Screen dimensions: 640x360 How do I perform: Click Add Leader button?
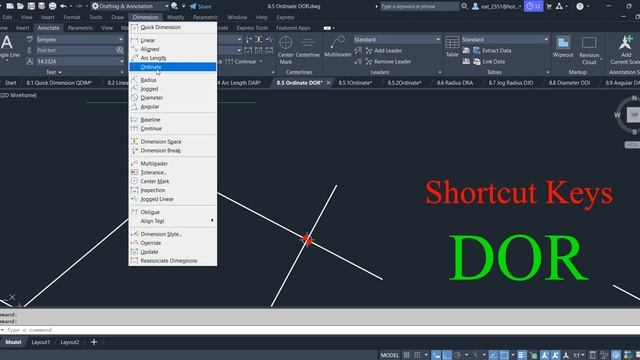[x=384, y=51]
